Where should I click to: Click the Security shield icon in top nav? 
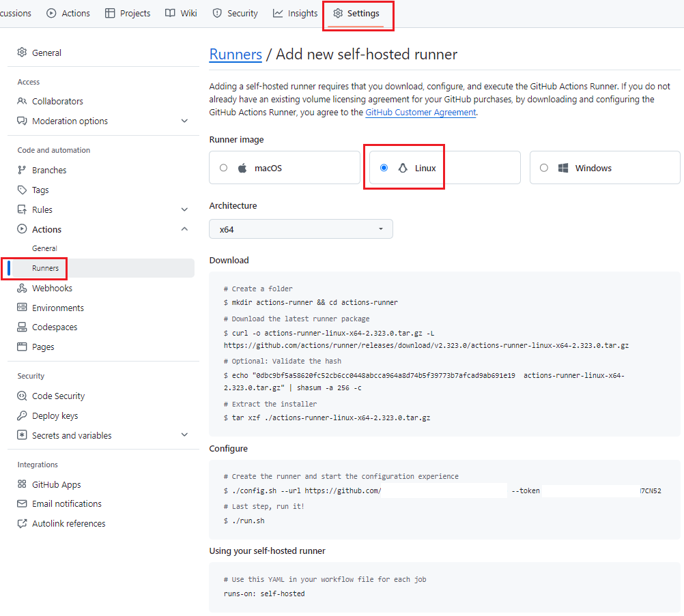(217, 14)
